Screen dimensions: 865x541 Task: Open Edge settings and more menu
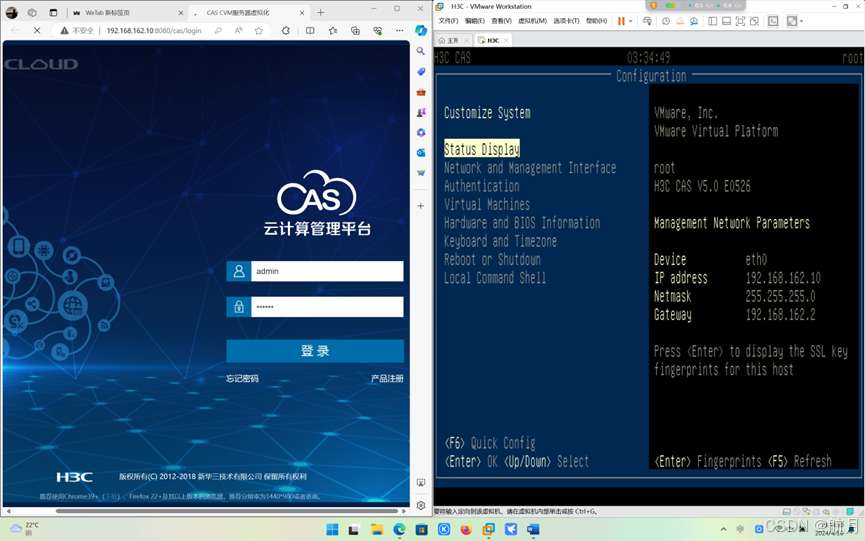(x=399, y=30)
